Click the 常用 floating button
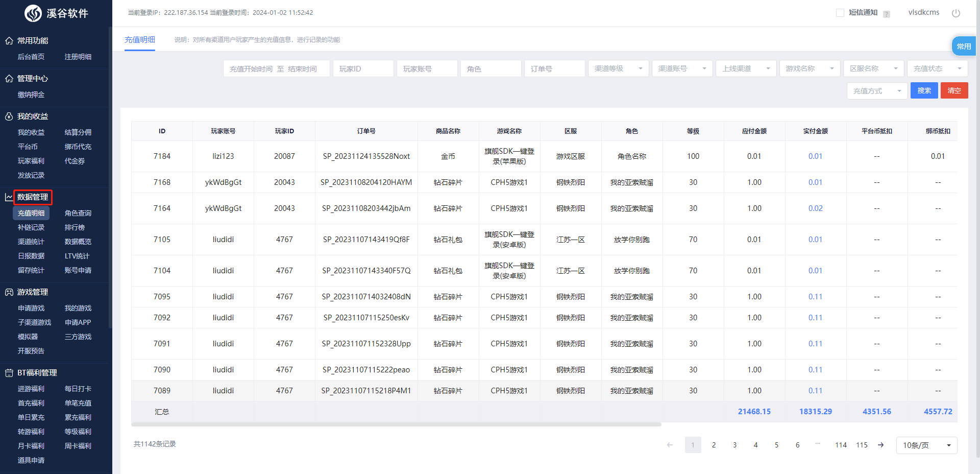This screenshot has height=474, width=980. [964, 46]
